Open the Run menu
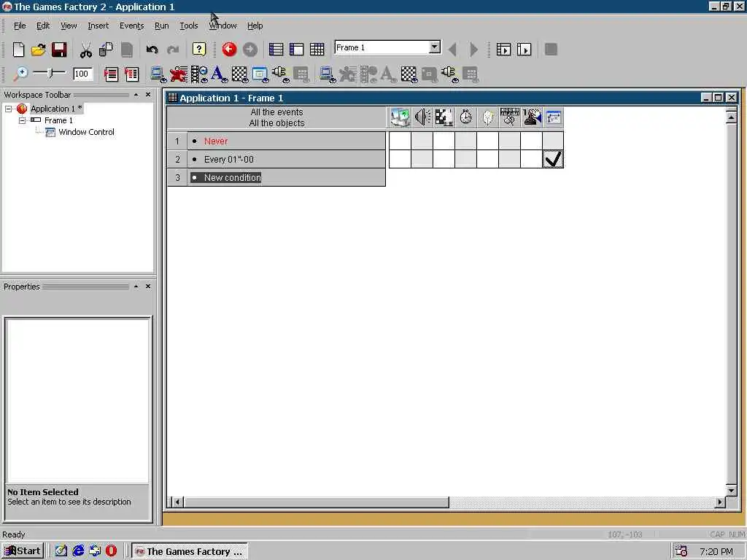747x560 pixels. (161, 26)
